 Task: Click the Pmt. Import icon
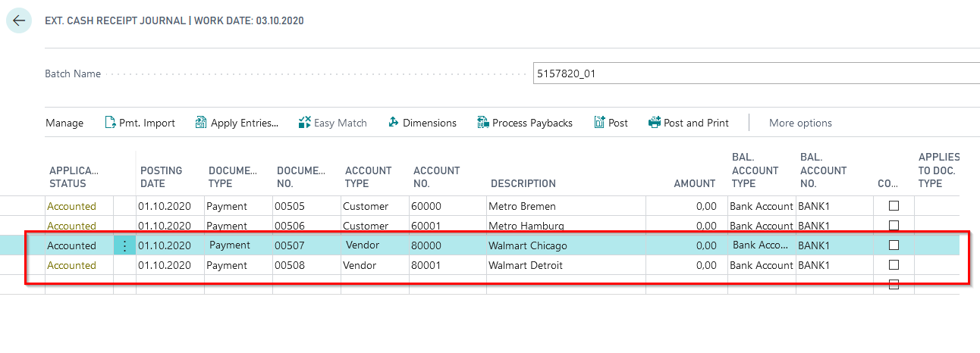click(x=110, y=123)
